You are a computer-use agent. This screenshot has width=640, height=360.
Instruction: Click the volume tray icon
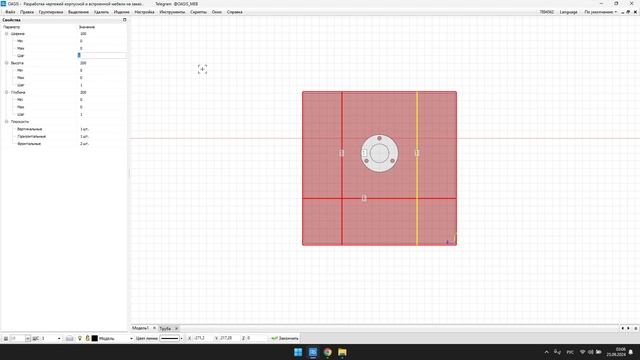coord(591,352)
